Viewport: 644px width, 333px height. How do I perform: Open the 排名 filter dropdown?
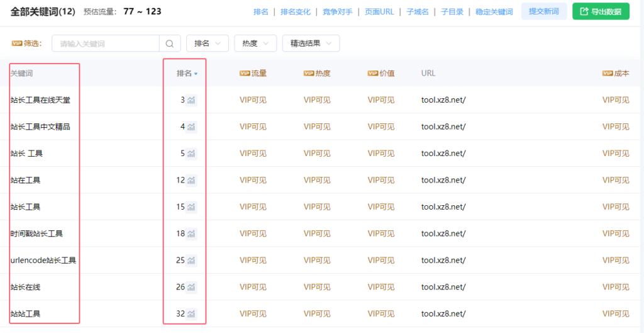click(208, 43)
